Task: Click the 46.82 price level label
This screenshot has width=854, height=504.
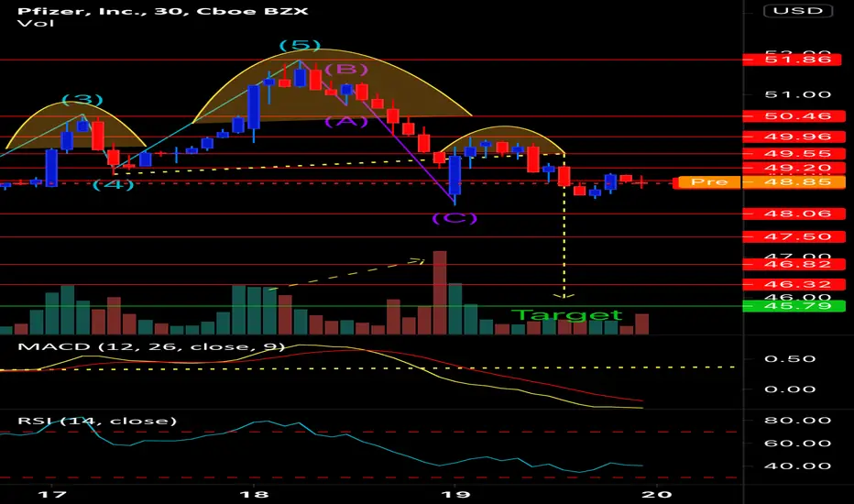Action: point(794,264)
